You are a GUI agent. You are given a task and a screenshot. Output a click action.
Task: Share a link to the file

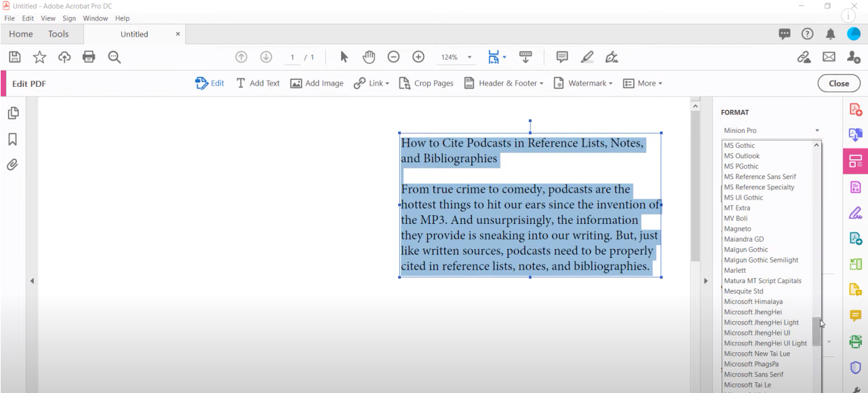[803, 58]
